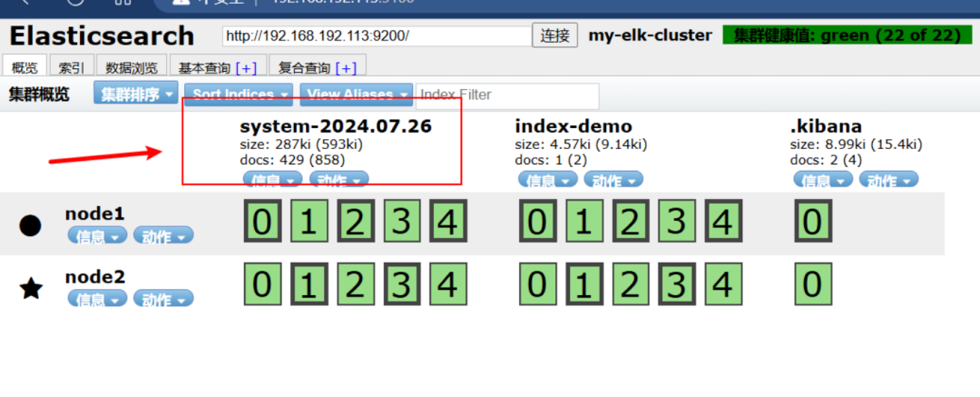Open 信息 menu for node1
Image resolution: width=980 pixels, height=397 pixels.
pyautogui.click(x=97, y=235)
